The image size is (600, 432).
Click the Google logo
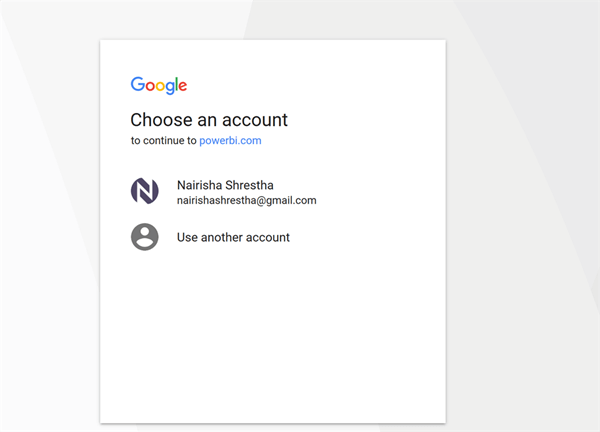point(159,85)
